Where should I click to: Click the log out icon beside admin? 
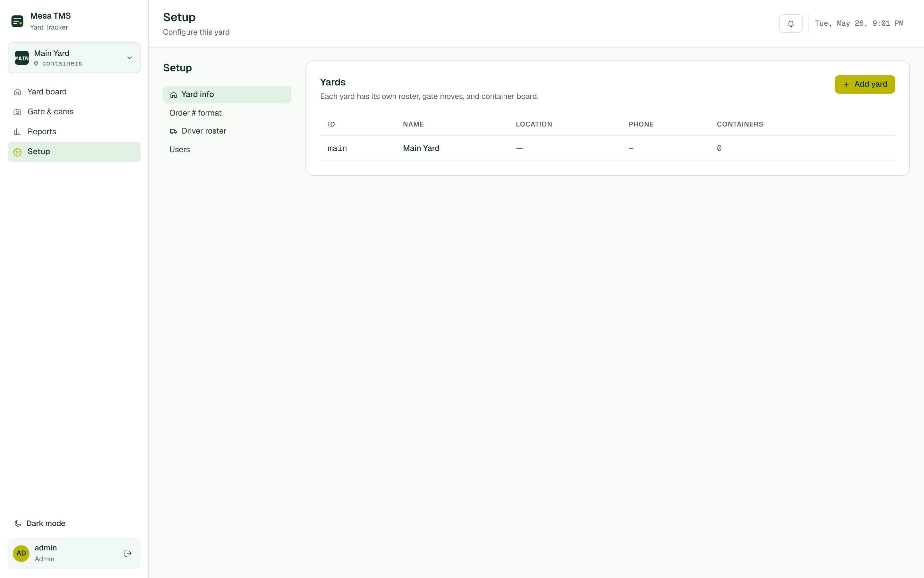pyautogui.click(x=128, y=553)
